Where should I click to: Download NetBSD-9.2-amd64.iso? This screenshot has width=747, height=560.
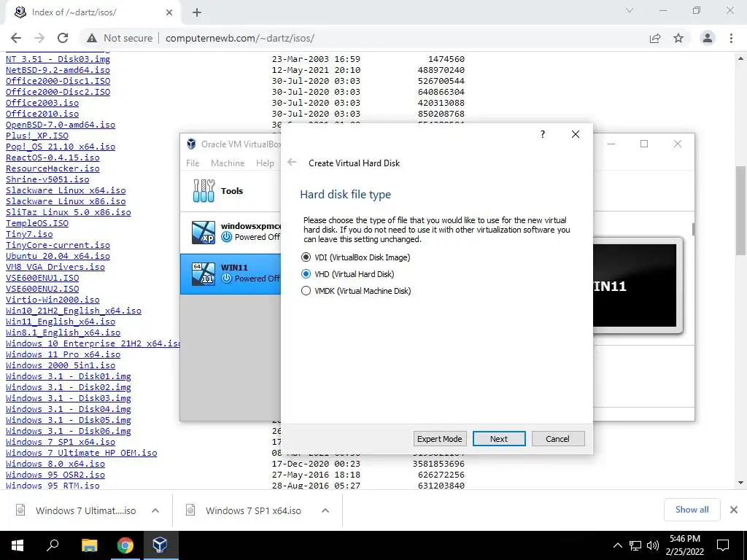(x=58, y=70)
